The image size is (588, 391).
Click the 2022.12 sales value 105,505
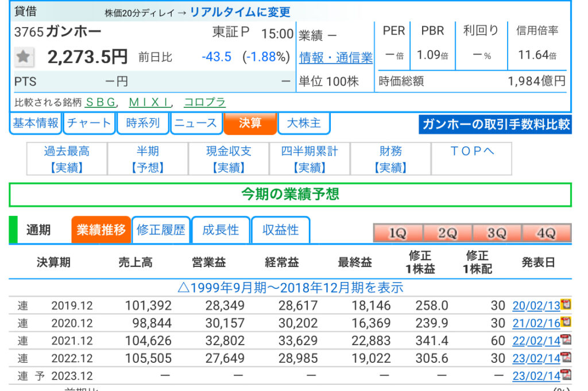click(x=148, y=358)
